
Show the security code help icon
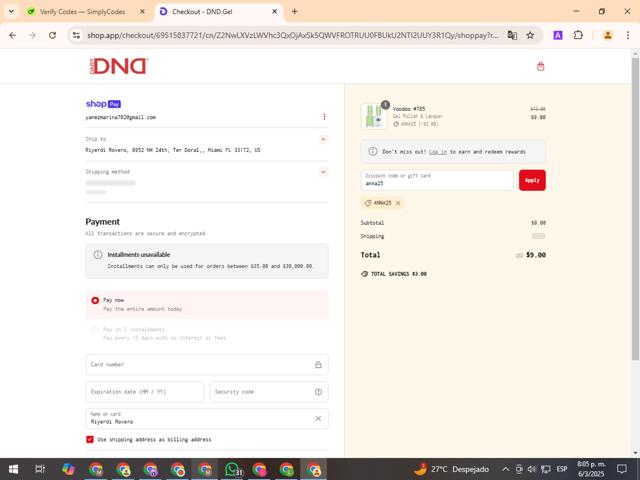coord(318,392)
